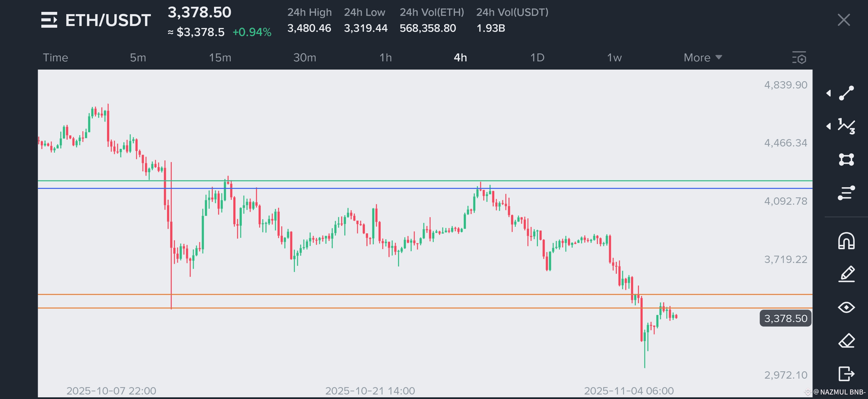Screen dimensions: 868x399
Task: Open the Fibonacci lines tool
Action: click(x=846, y=193)
